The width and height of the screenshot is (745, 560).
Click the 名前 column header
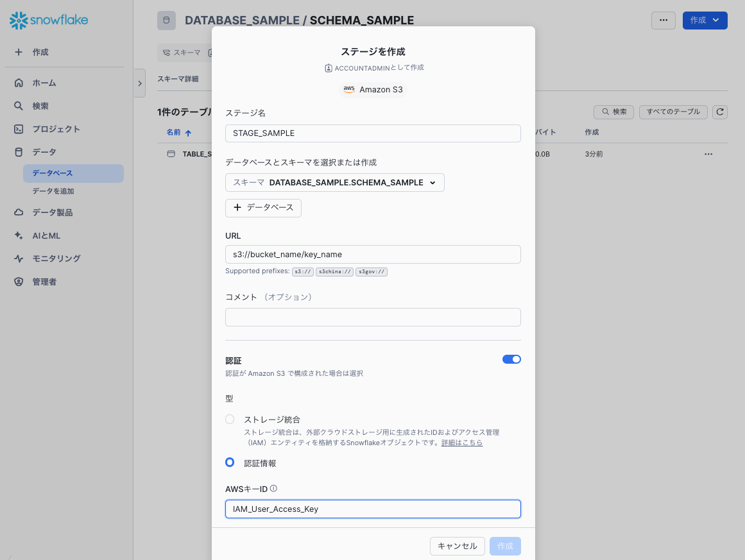coord(173,133)
